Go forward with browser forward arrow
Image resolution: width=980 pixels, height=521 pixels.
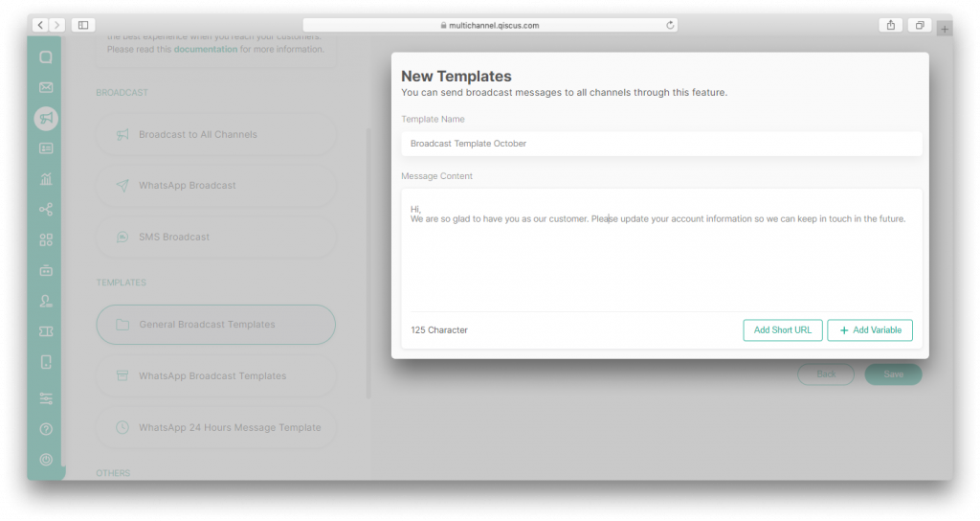coord(56,25)
